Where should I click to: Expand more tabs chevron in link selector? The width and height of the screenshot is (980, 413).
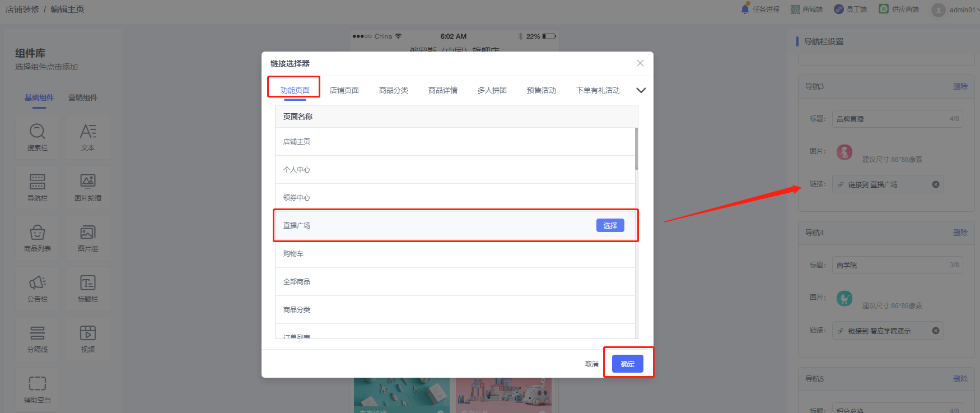(x=641, y=90)
